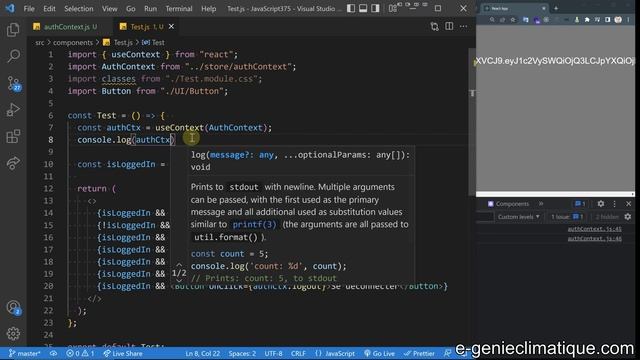The image size is (640, 360).
Task: Click the authCtx argument in console.log
Action: 153,140
